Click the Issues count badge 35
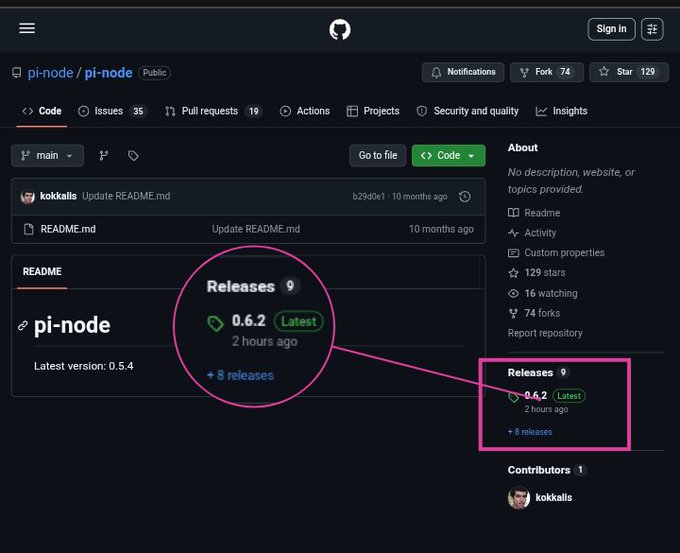Viewport: 680px width, 553px height. [x=138, y=111]
